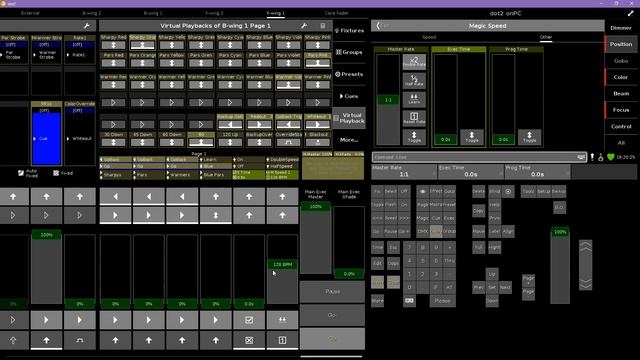Click Toggle button in Prog Time section
The image size is (640, 360).
(529, 137)
